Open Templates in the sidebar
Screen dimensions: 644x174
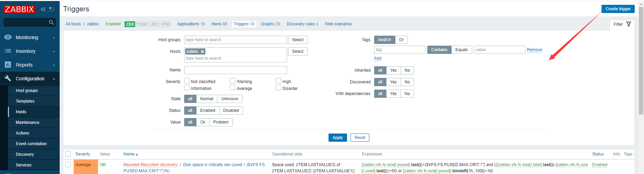point(25,101)
